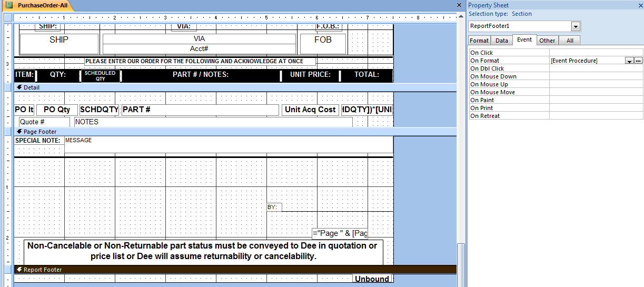Image resolution: width=644 pixels, height=287 pixels.
Task: Select the VIA: label control
Action: click(x=184, y=26)
